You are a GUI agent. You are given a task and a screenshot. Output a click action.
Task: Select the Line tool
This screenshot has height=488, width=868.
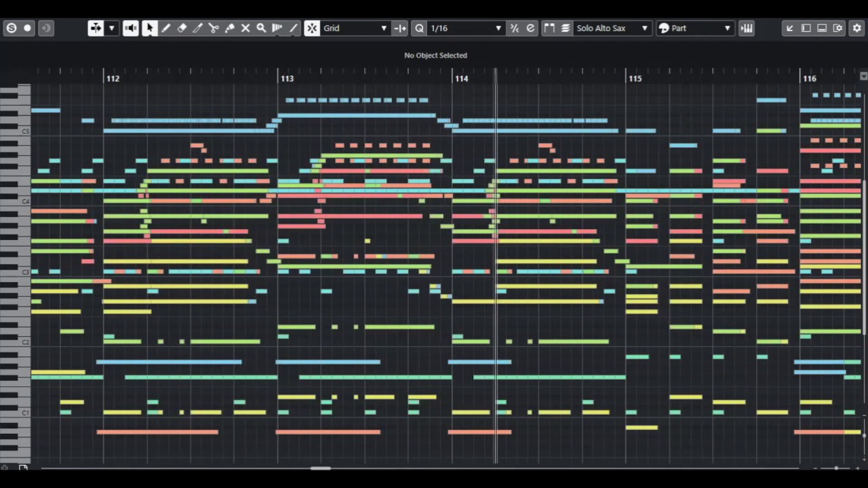(x=293, y=28)
